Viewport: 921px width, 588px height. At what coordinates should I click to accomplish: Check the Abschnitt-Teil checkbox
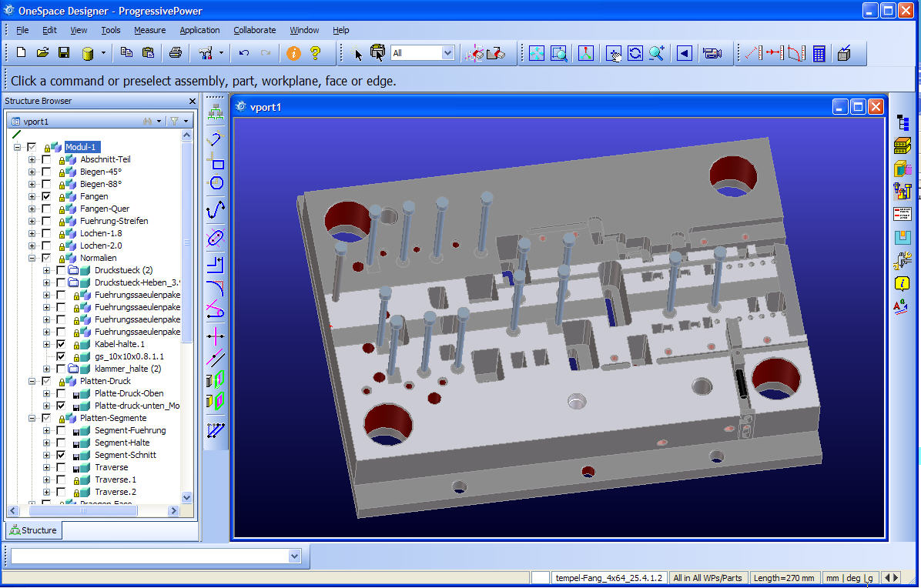[x=45, y=159]
